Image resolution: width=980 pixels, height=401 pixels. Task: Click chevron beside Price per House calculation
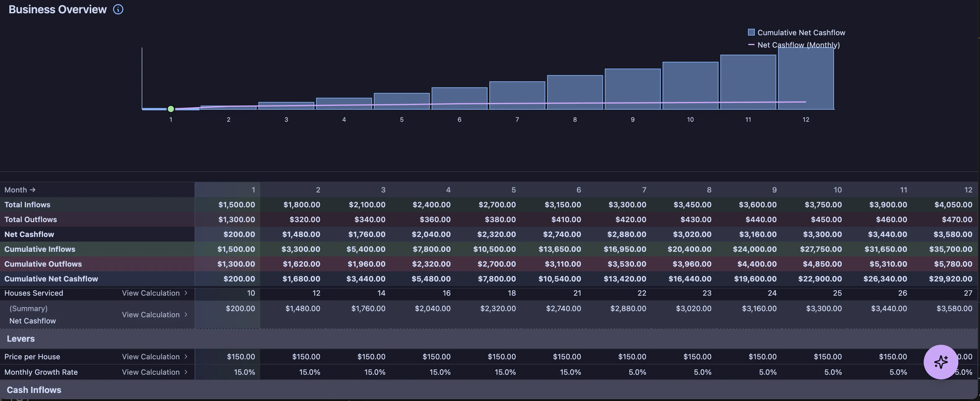[x=186, y=357]
